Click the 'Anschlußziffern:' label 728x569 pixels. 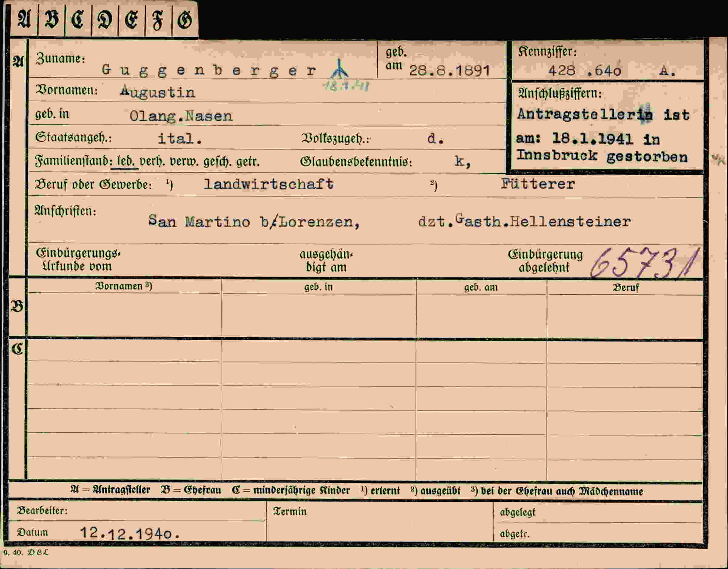[560, 94]
